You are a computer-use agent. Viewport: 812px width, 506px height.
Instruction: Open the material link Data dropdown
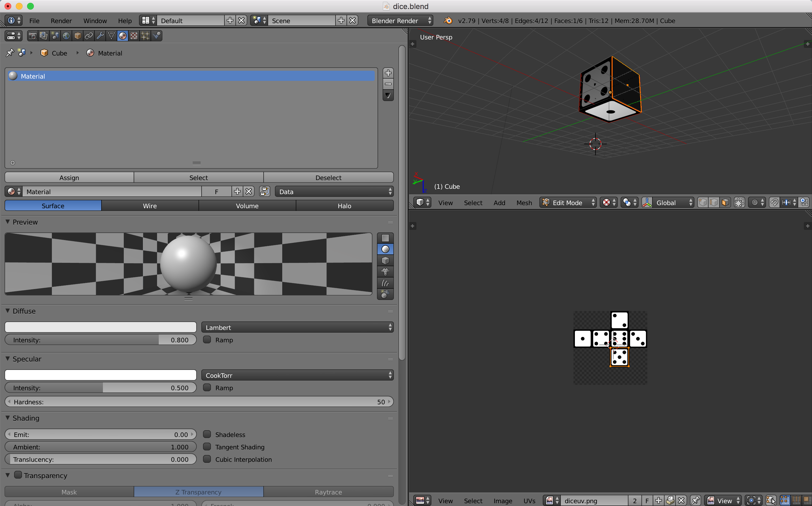click(334, 191)
